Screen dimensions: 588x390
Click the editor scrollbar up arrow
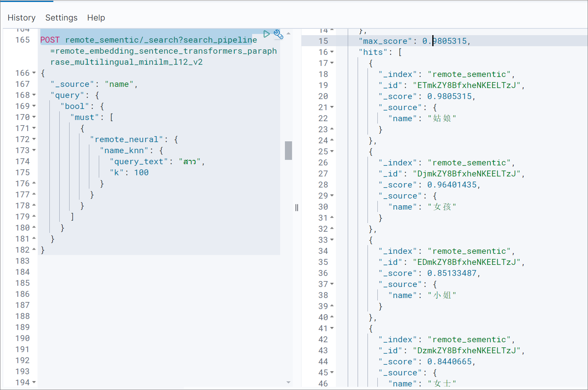(288, 34)
